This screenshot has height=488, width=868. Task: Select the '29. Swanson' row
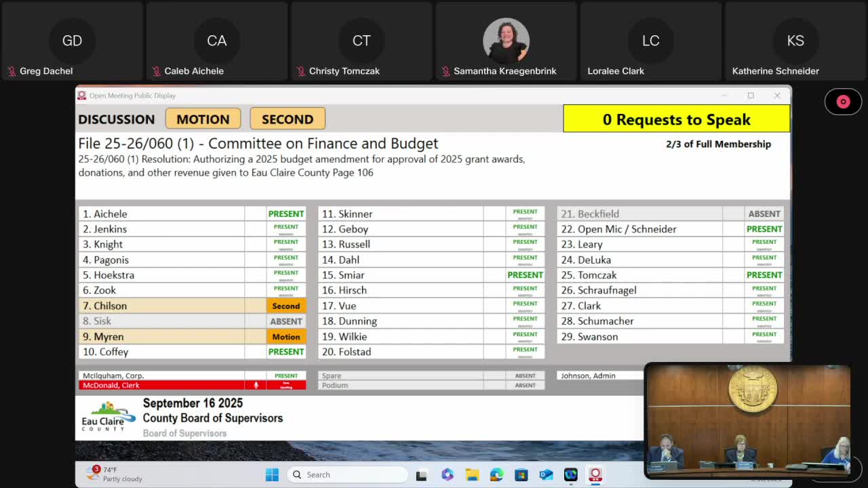(x=671, y=337)
